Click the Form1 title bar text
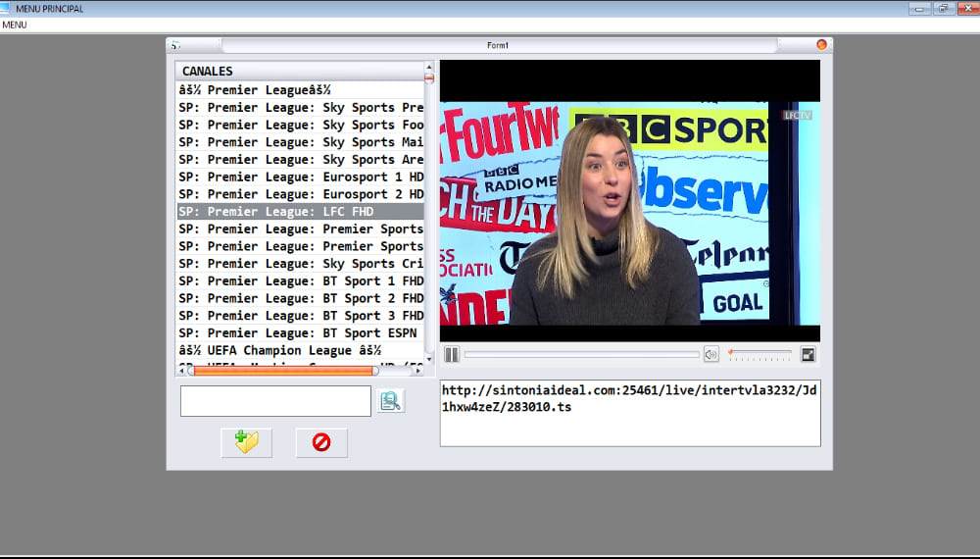Image resolution: width=980 pixels, height=559 pixels. click(498, 46)
